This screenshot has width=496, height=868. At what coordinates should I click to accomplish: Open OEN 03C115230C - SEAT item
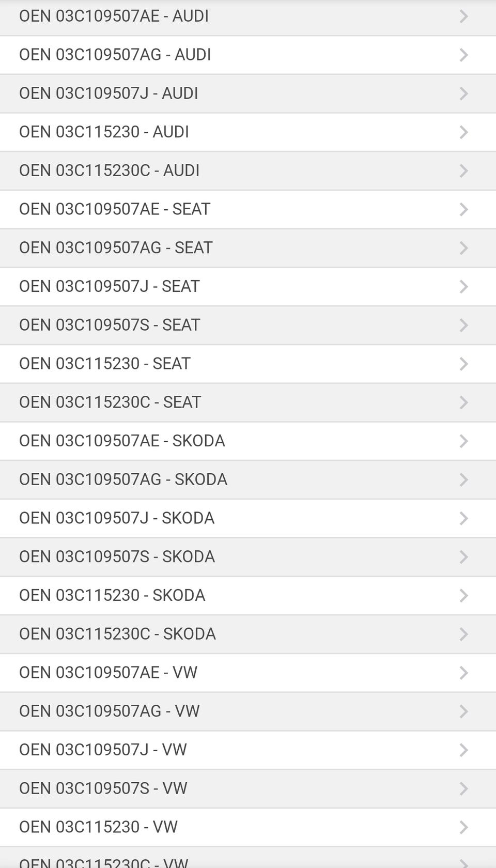click(x=110, y=402)
